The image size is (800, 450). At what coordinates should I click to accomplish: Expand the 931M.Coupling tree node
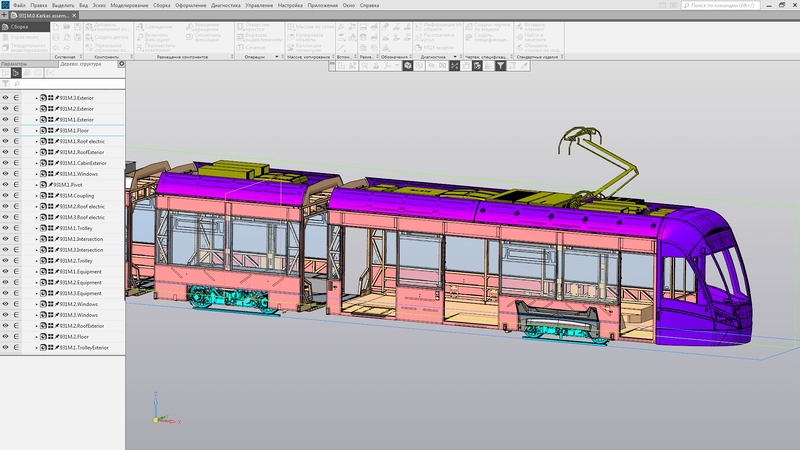point(36,195)
